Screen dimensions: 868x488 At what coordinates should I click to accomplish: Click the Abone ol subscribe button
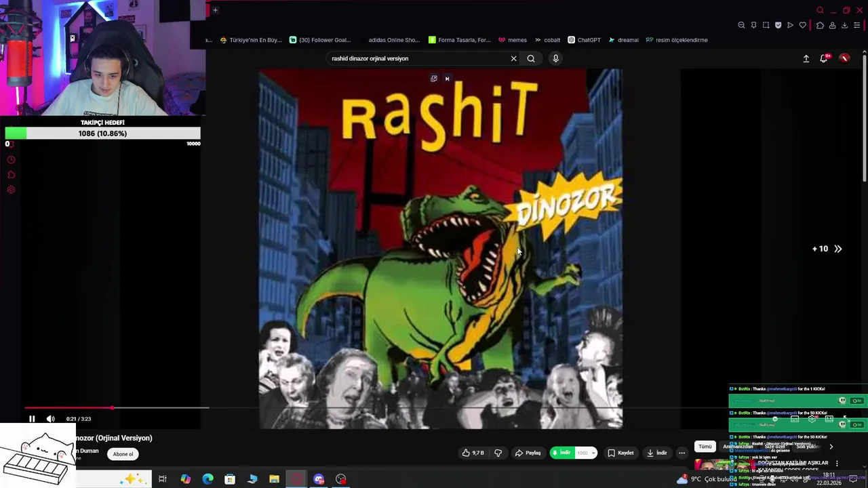123,454
